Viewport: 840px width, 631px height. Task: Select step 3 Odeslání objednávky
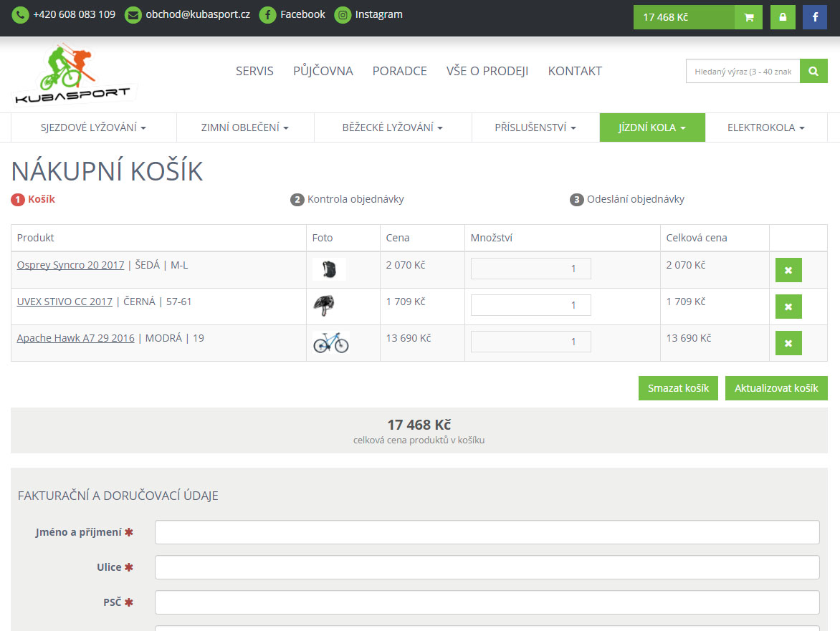coord(627,199)
